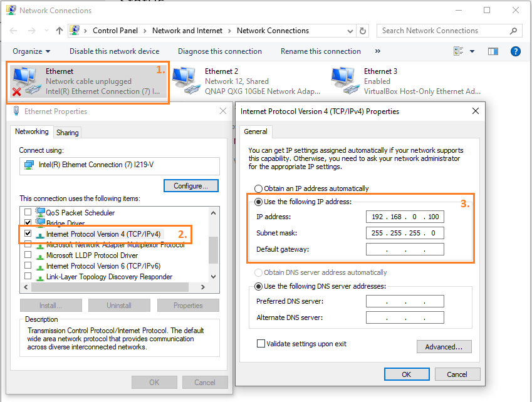Click the change view layout icon
This screenshot has height=402, width=532.
pos(459,51)
